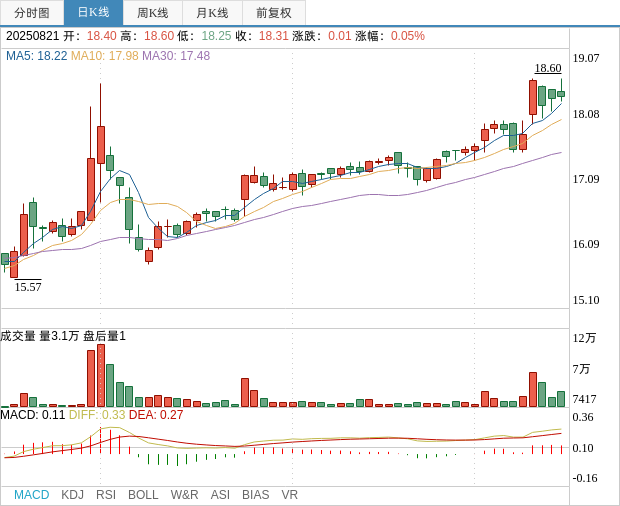This screenshot has width=620, height=506.
Task: Click the DEA: 0.27 value
Action: click(156, 415)
